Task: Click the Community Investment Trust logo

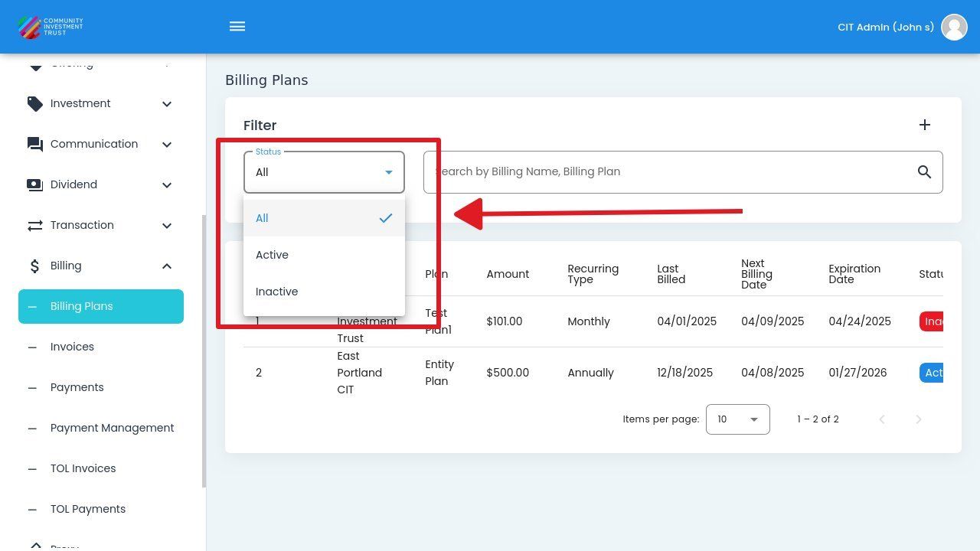Action: [x=51, y=27]
